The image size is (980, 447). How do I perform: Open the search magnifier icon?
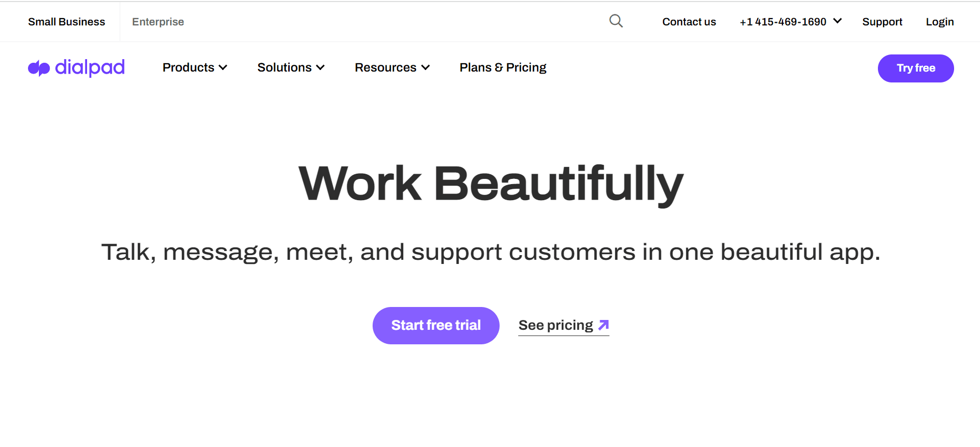pyautogui.click(x=616, y=21)
